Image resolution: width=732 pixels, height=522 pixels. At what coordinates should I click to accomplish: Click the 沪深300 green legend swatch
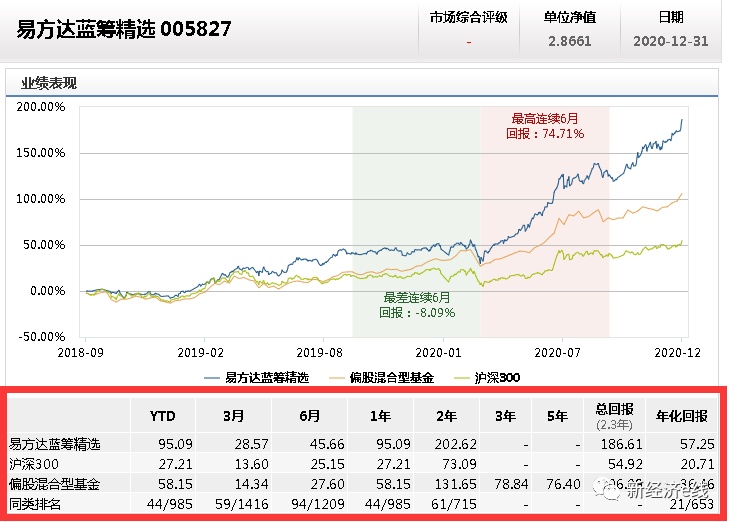461,378
